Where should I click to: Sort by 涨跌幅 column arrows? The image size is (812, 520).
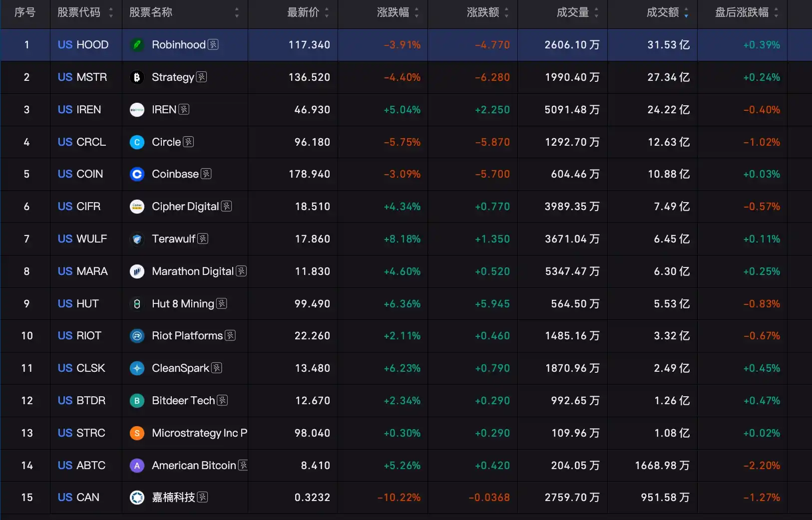tap(416, 12)
